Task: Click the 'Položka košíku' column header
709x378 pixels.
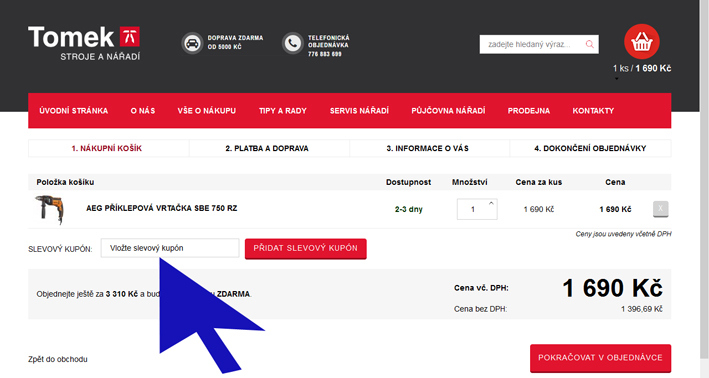Action: pyautogui.click(x=65, y=182)
